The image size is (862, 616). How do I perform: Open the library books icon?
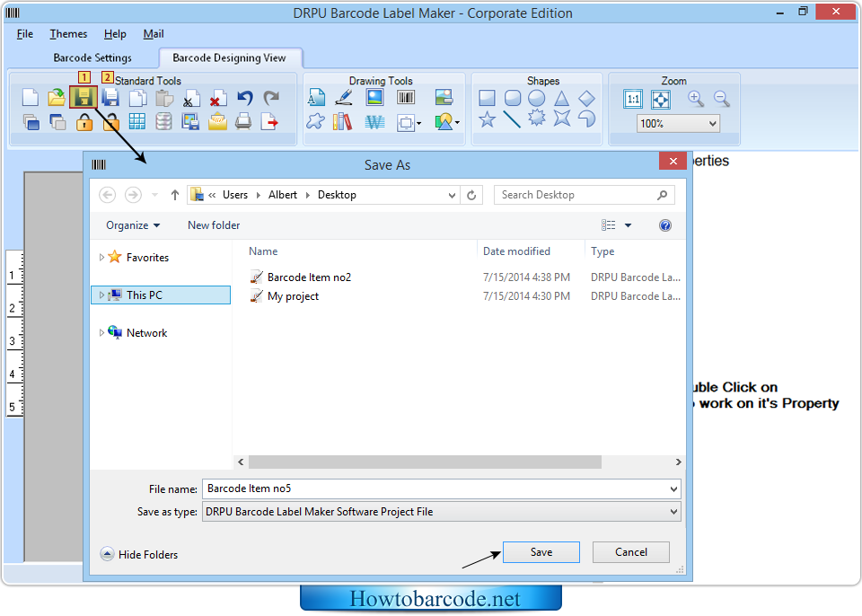coord(342,121)
